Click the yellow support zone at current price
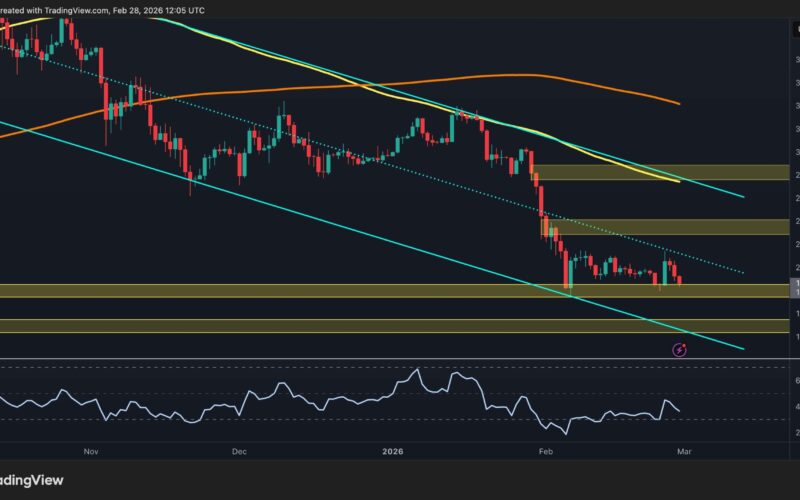Image resolution: width=800 pixels, height=500 pixels. click(300, 290)
